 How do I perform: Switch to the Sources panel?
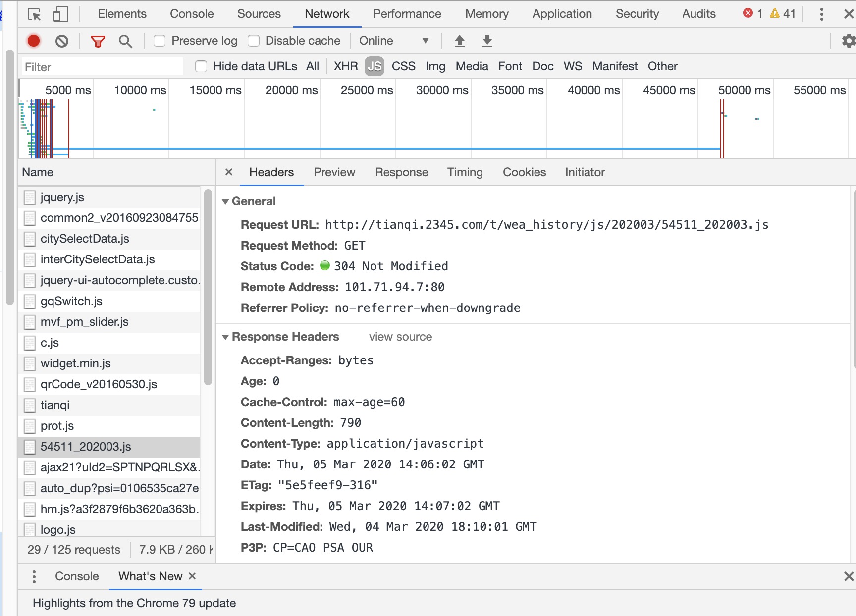click(259, 14)
